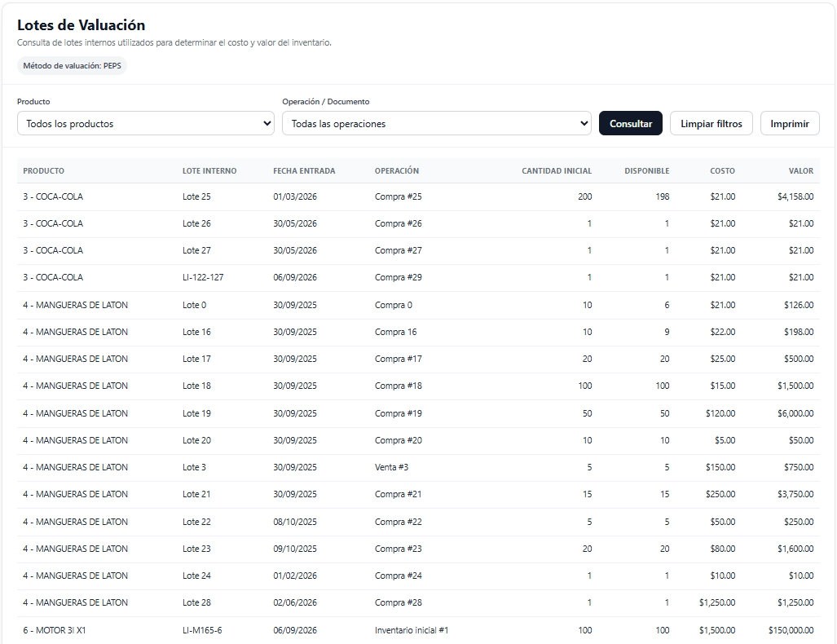Click the '6 - MOTOR 3I X1' product cell
Image resolution: width=837 pixels, height=644 pixels.
[54, 630]
